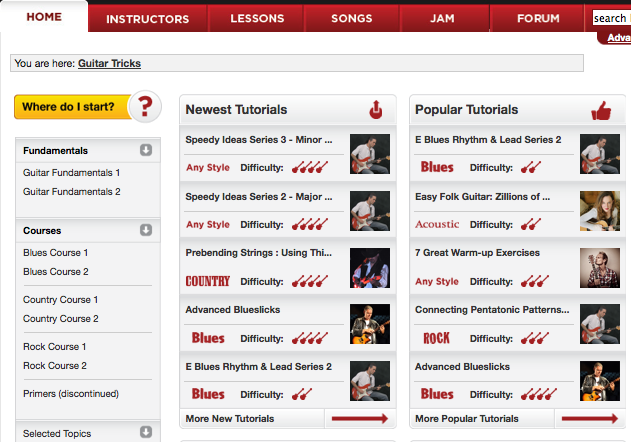Click the Popular Tutorials thumbs-up icon
This screenshot has width=631, height=442.
click(x=601, y=110)
